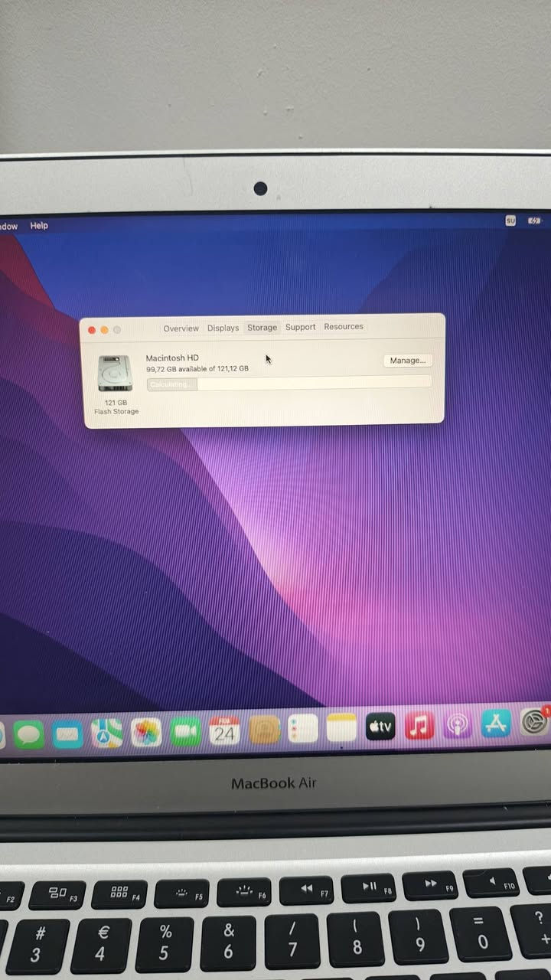Click the Manage... storage button

[x=407, y=361]
